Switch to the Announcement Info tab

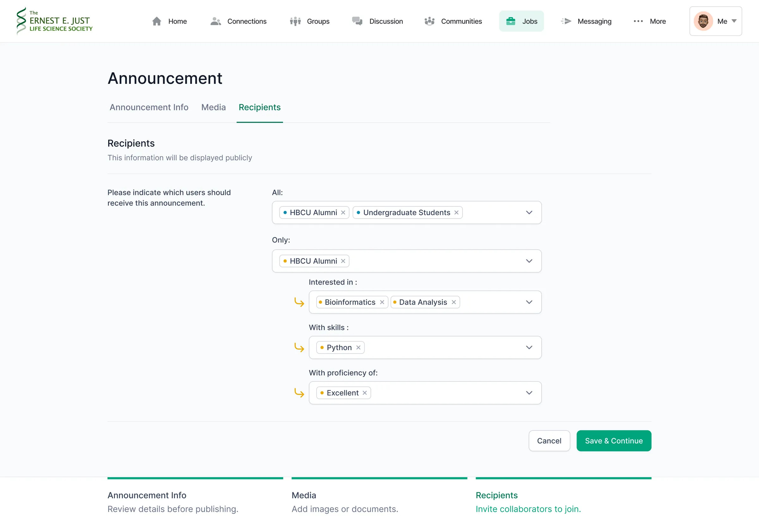149,107
